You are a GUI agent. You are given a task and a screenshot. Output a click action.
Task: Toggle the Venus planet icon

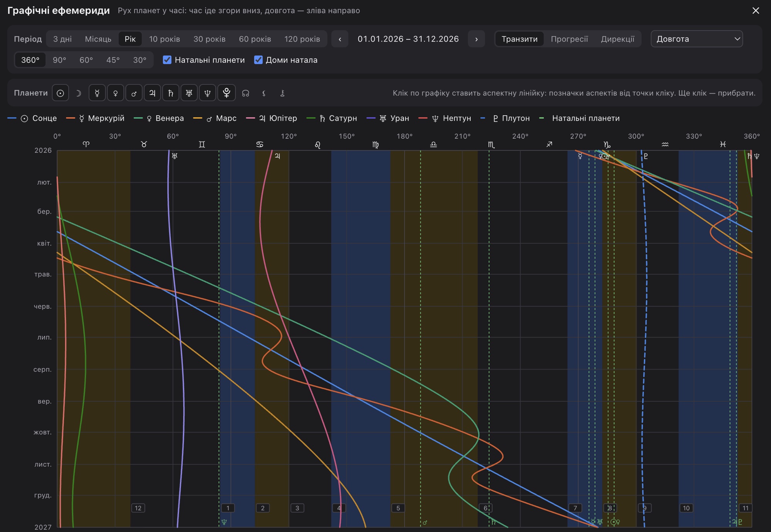tap(115, 93)
